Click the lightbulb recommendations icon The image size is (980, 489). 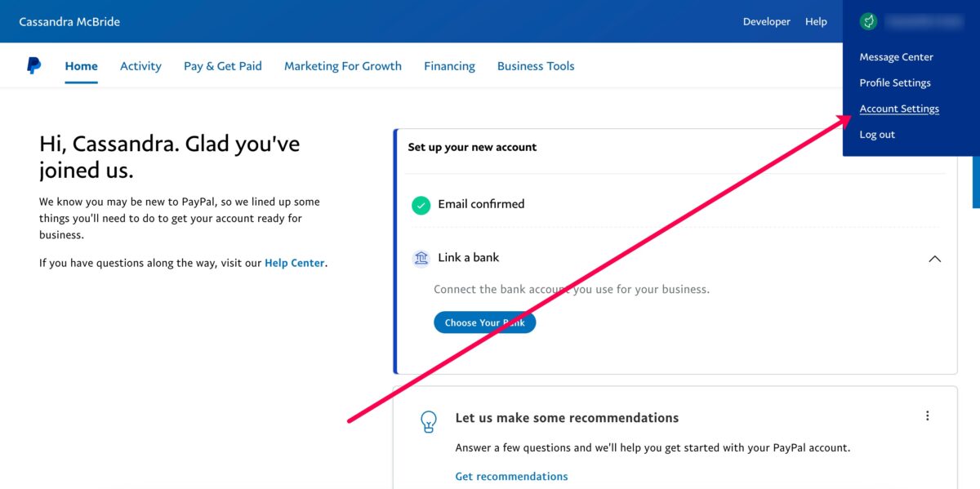[428, 422]
